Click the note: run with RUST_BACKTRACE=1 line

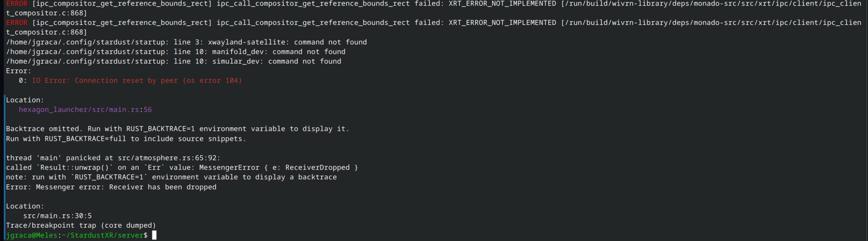171,177
